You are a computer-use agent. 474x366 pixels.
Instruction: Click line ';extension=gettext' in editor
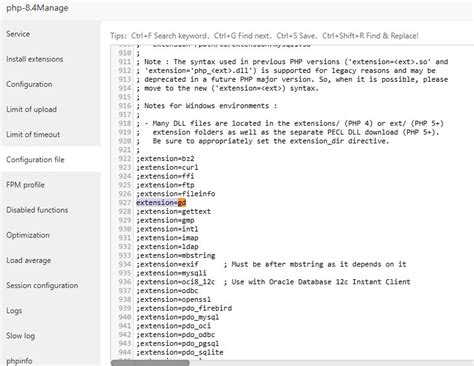[173, 211]
